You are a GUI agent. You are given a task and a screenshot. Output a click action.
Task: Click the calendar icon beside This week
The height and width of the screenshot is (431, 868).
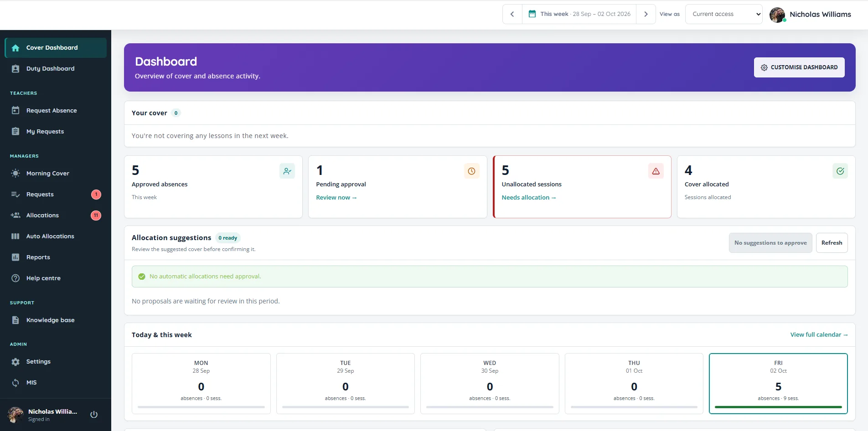click(532, 14)
